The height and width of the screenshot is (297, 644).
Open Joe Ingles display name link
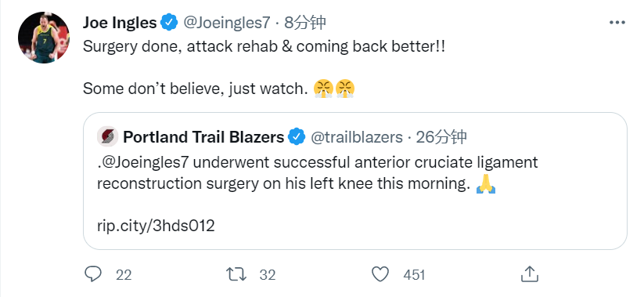(x=120, y=23)
